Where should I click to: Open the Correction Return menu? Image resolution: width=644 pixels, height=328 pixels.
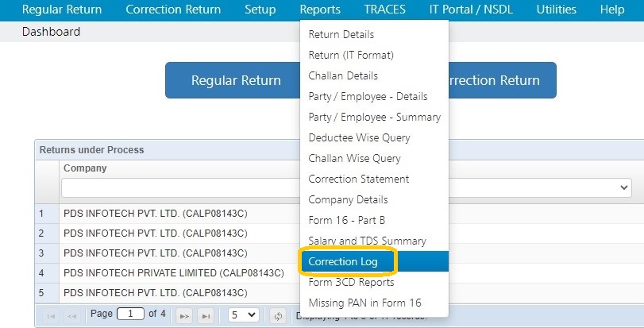173,10
